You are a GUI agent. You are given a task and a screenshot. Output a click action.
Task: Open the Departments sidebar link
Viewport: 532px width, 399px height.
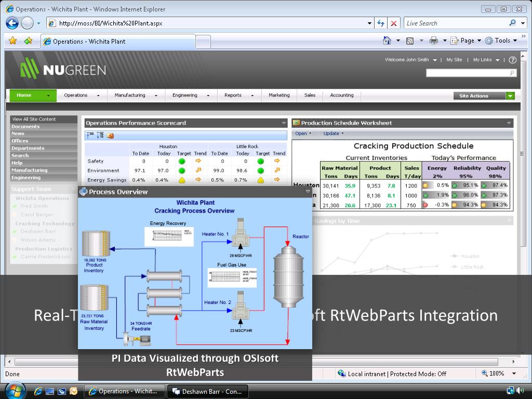point(28,148)
